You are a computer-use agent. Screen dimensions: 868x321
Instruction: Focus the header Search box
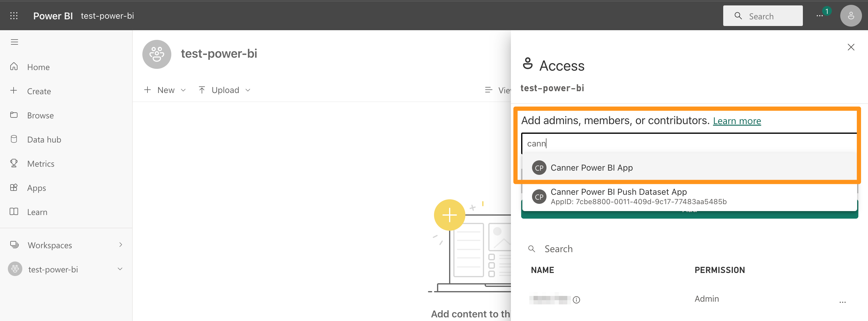point(762,16)
